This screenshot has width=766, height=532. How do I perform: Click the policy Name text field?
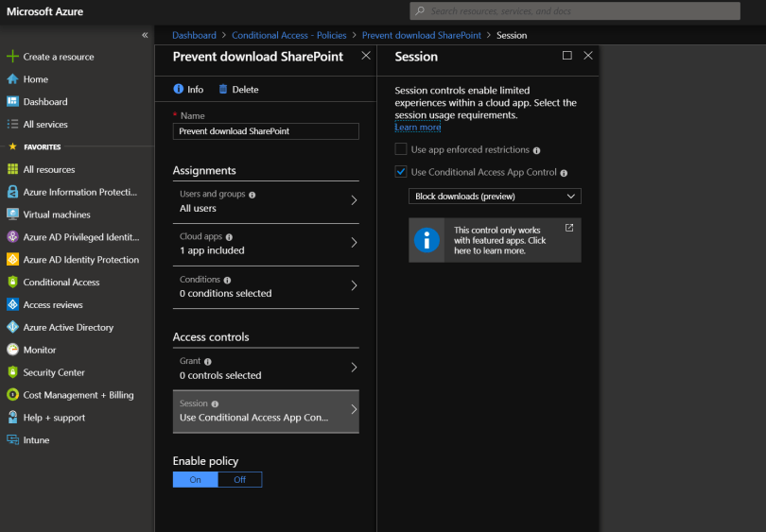[266, 131]
